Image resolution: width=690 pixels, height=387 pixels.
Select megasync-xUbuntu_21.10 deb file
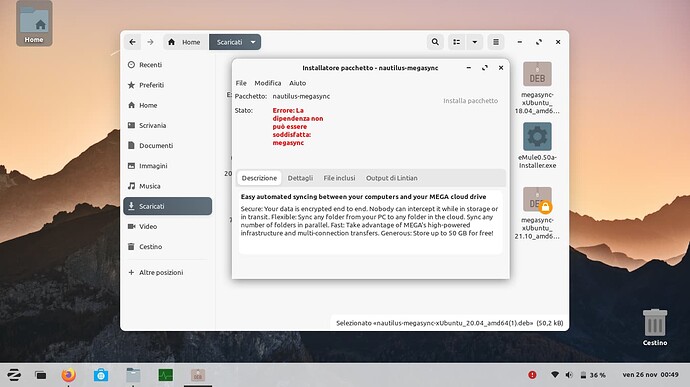[x=537, y=213]
